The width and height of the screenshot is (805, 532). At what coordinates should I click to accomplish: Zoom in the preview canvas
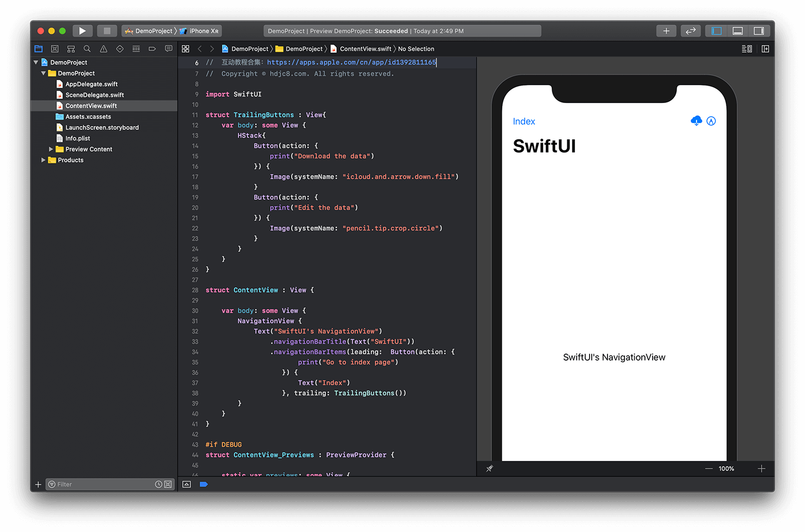pyautogui.click(x=762, y=469)
